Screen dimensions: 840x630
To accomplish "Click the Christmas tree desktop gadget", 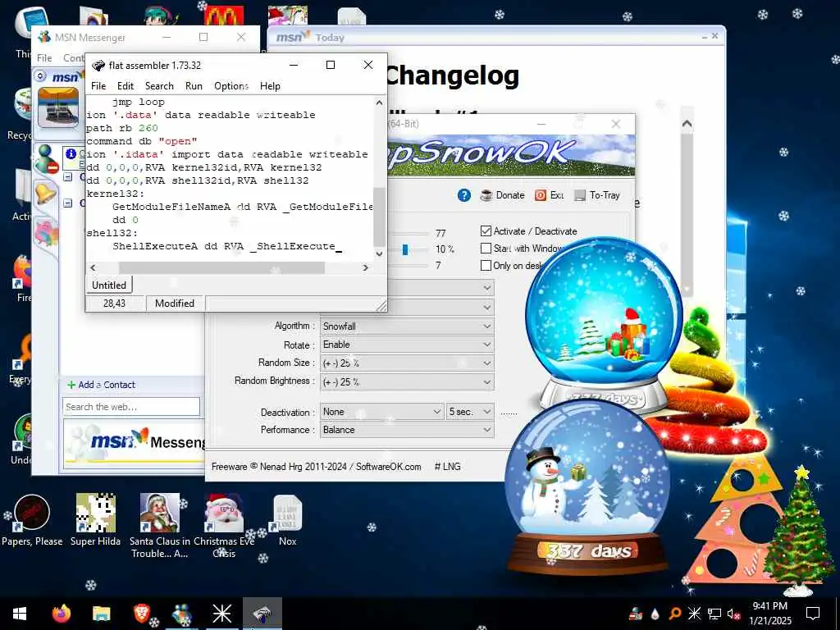I will (x=801, y=532).
